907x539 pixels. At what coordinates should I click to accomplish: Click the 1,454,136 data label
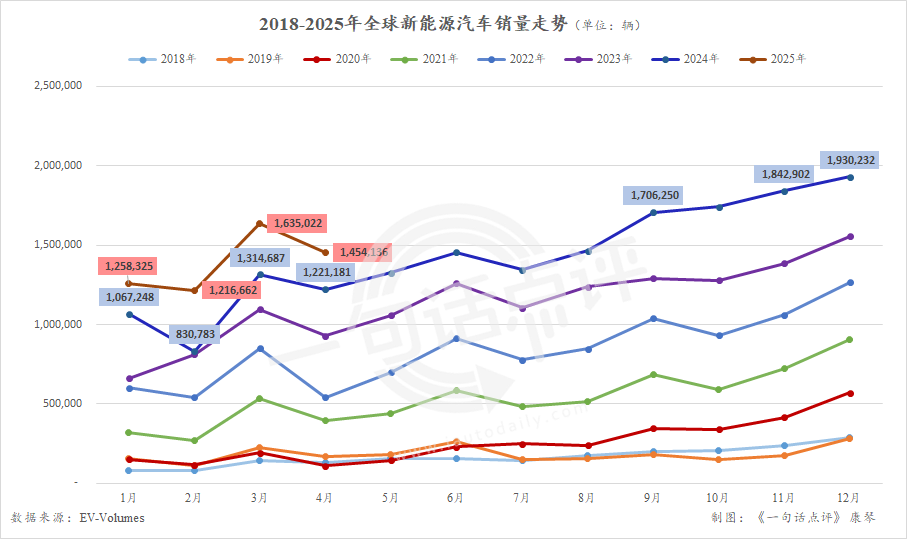pyautogui.click(x=363, y=253)
